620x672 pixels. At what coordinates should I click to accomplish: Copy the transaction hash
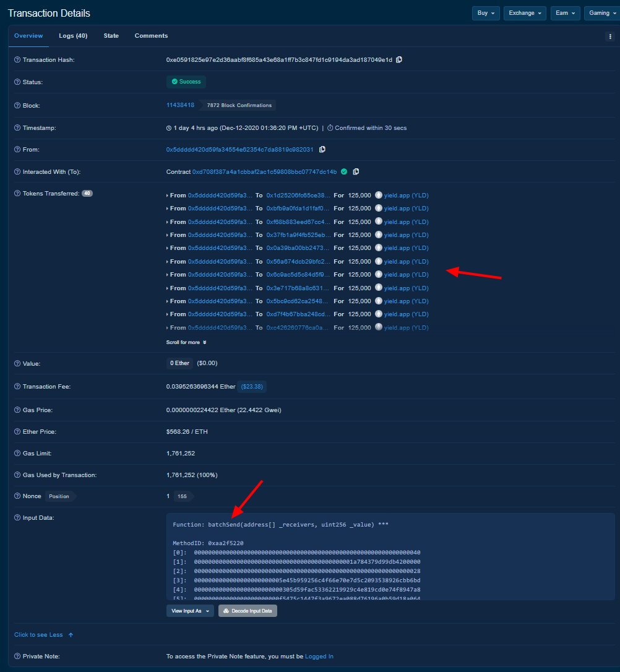click(x=399, y=59)
